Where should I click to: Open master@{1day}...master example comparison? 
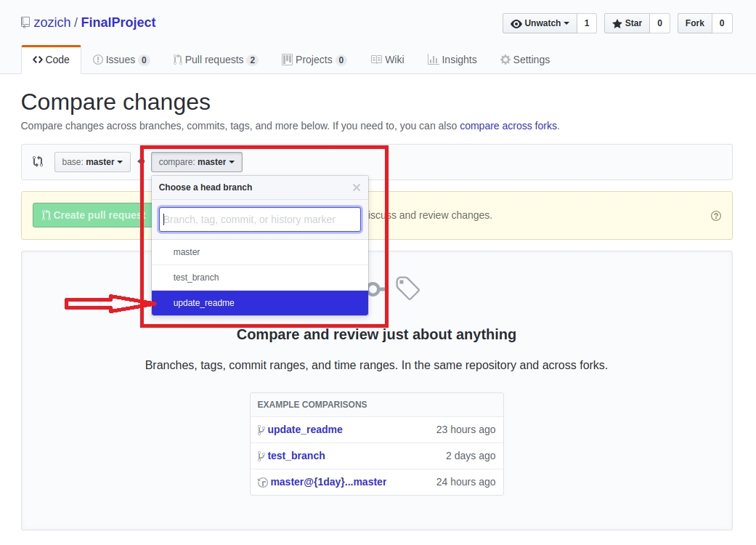coord(328,482)
